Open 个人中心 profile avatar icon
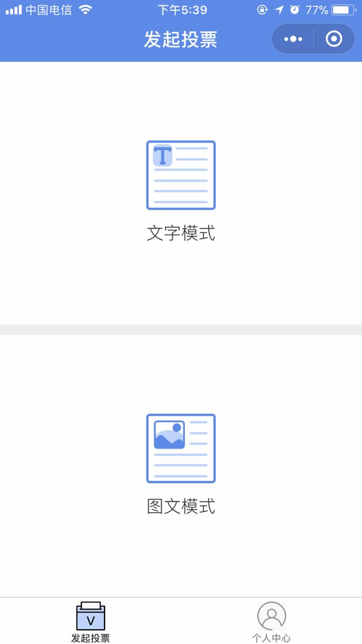Screen dimensions: 362x644 coord(271,616)
